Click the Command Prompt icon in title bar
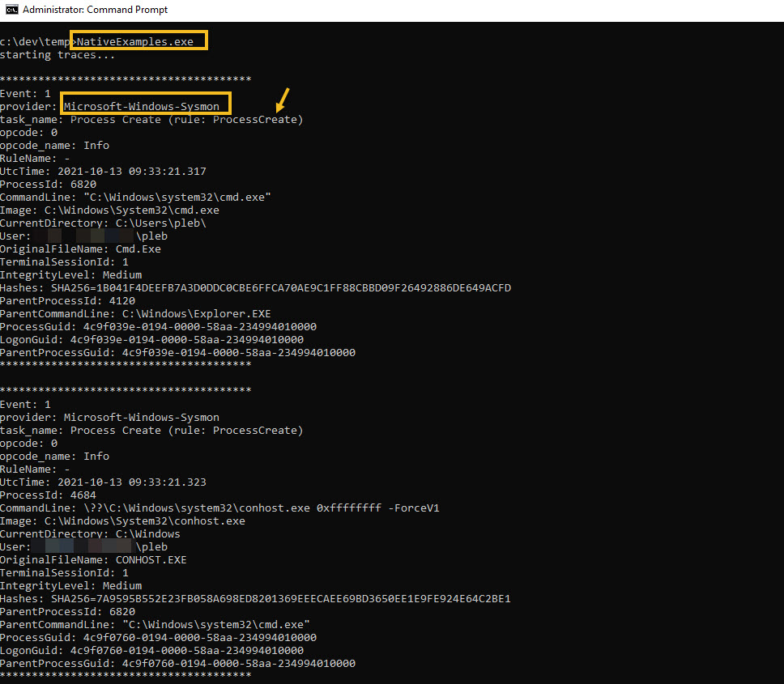Image resolution: width=784 pixels, height=684 pixels. coord(11,10)
